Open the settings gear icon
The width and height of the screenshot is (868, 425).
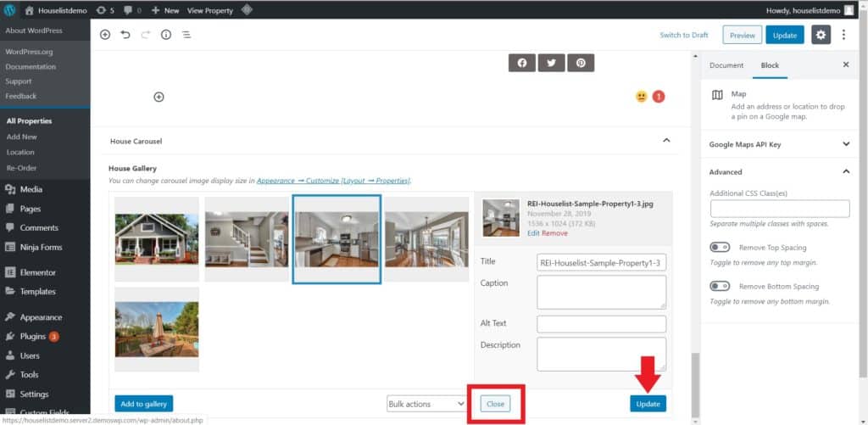pos(821,35)
